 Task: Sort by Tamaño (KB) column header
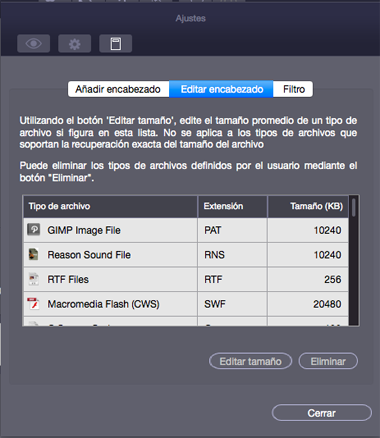pos(308,206)
